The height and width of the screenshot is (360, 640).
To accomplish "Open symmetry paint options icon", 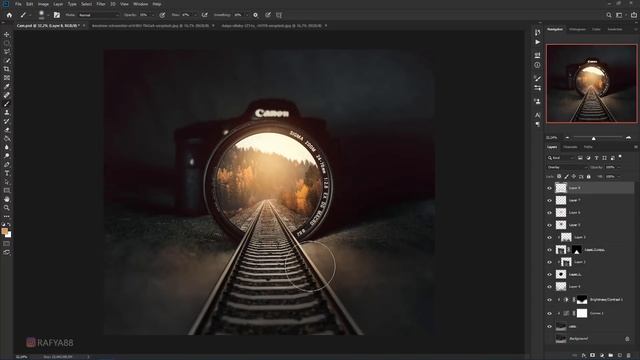I will 279,15.
